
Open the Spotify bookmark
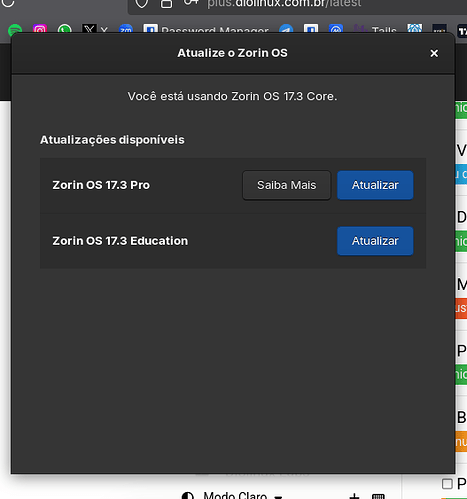click(x=15, y=29)
